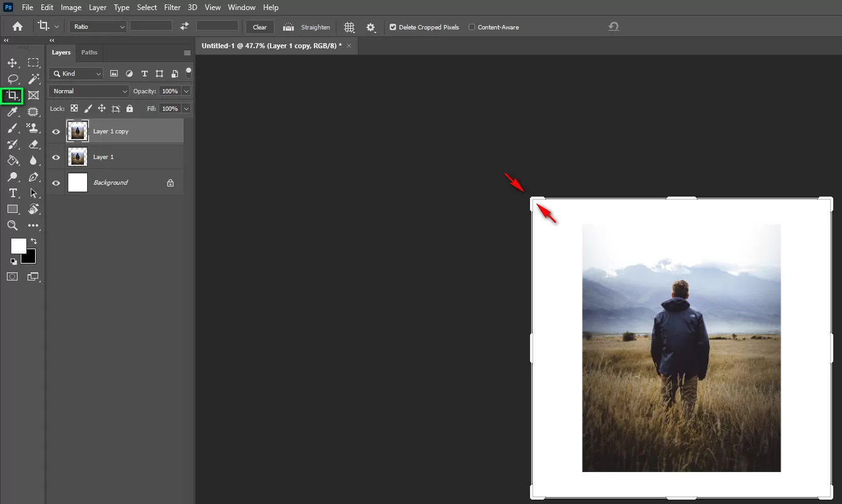Select the Horizontal Type tool

point(13,193)
